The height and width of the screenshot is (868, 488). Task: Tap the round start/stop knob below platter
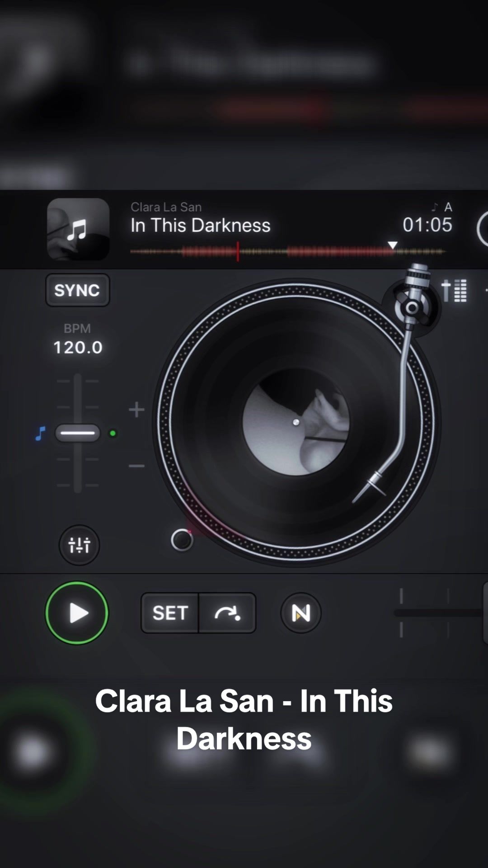182,540
